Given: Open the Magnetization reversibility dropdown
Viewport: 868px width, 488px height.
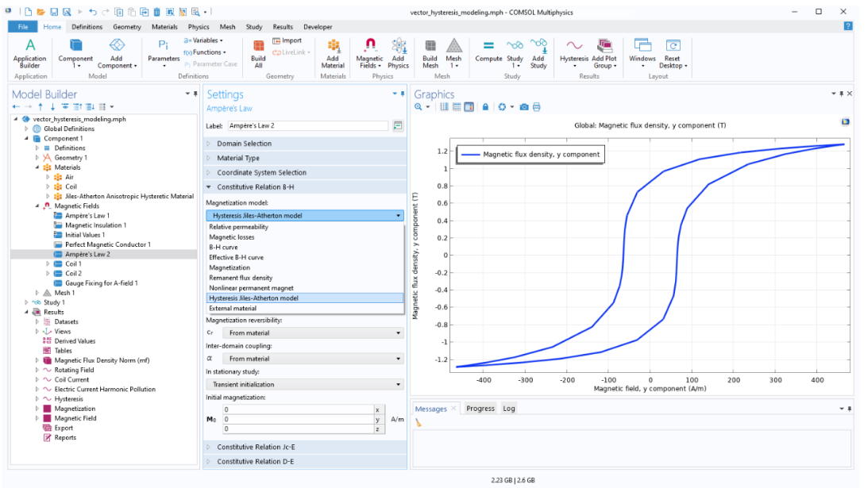Looking at the screenshot, I should [313, 333].
